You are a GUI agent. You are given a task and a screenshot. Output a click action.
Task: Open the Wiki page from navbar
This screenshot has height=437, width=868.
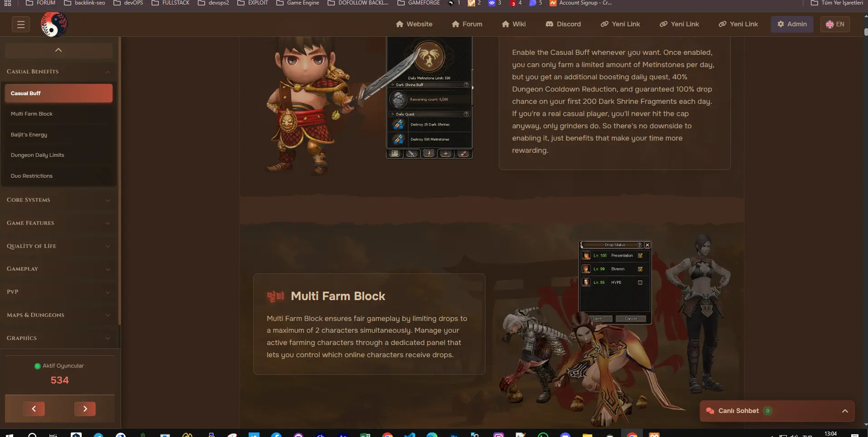[514, 24]
